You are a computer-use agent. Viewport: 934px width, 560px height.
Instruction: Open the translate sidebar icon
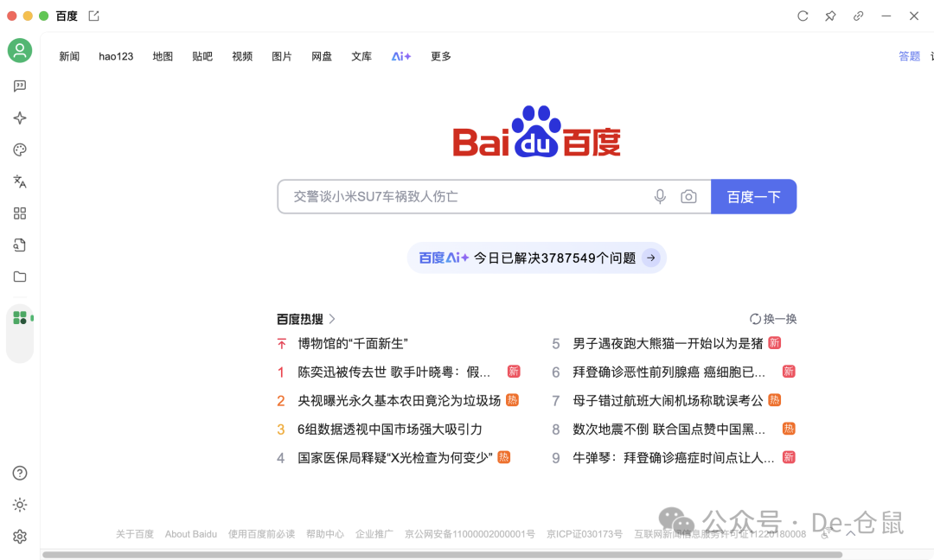(x=20, y=181)
